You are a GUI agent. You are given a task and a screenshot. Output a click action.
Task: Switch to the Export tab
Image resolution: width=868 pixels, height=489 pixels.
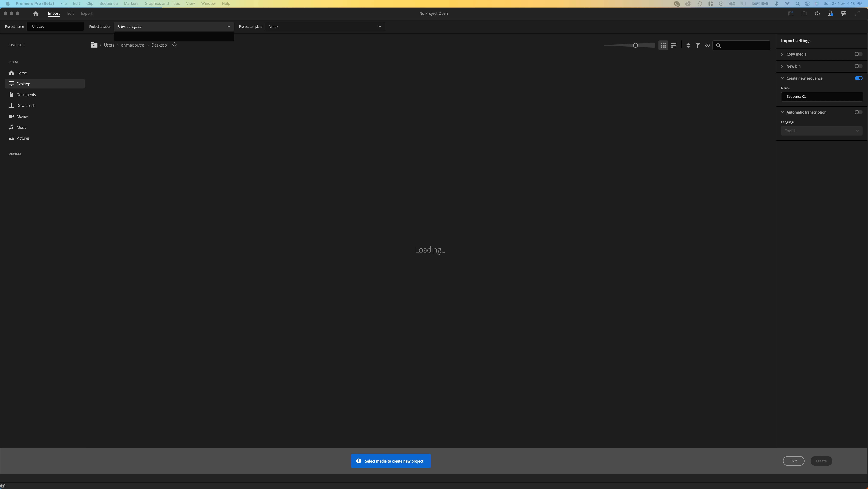87,13
